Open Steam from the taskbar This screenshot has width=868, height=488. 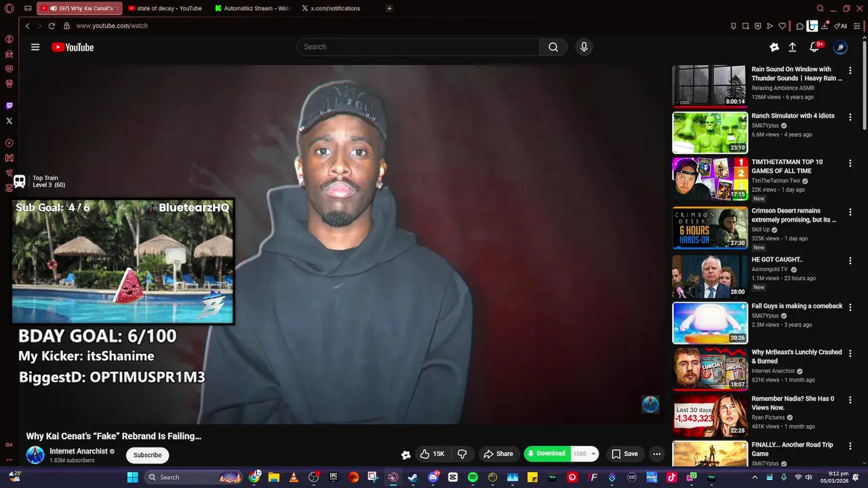412,477
